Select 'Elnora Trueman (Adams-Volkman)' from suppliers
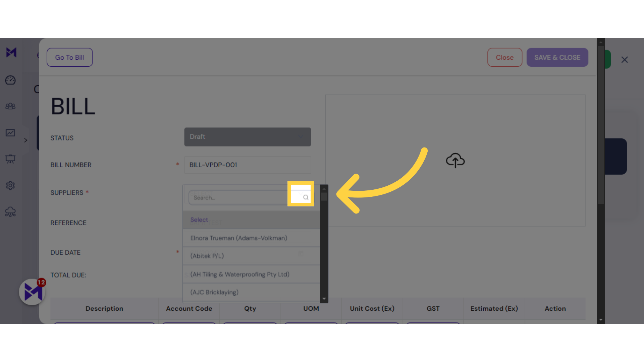 (239, 238)
